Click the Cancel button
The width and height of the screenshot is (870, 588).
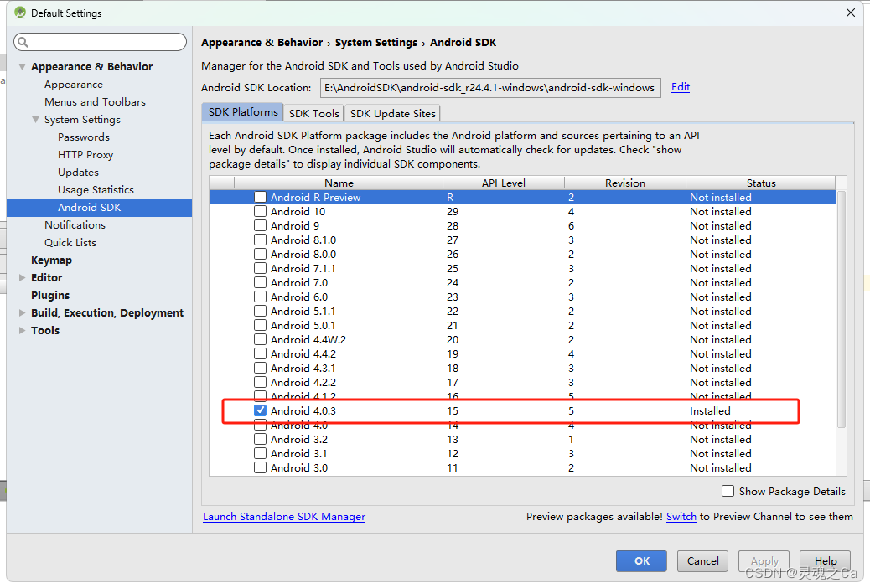click(702, 561)
